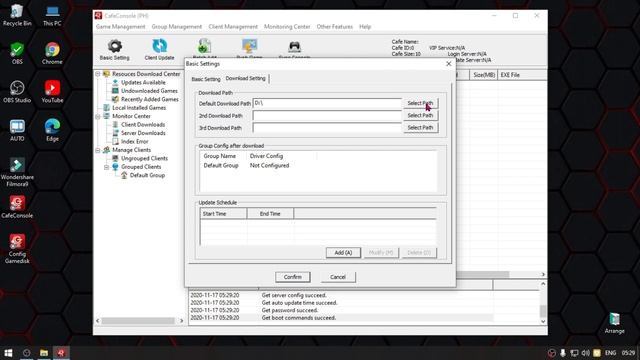Select Index Error tree item

(134, 142)
